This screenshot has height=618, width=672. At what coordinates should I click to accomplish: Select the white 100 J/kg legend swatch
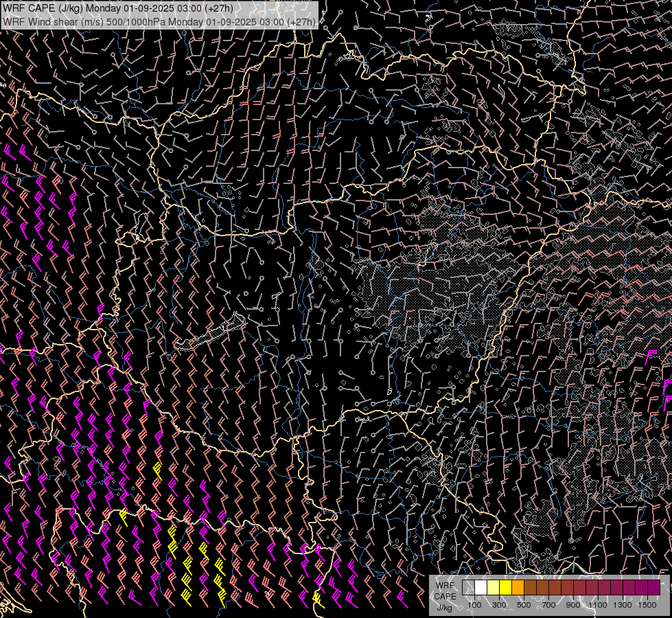coord(480,588)
